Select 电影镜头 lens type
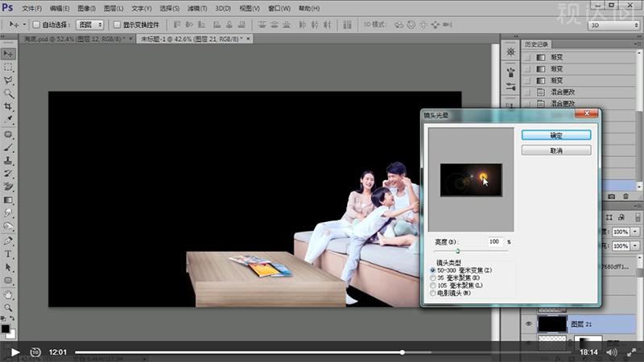The height and width of the screenshot is (362, 644). click(433, 293)
